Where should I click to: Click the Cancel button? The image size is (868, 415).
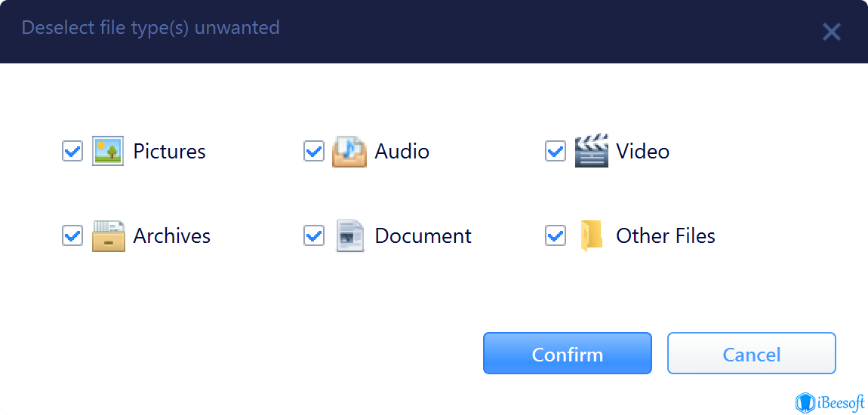coord(751,353)
